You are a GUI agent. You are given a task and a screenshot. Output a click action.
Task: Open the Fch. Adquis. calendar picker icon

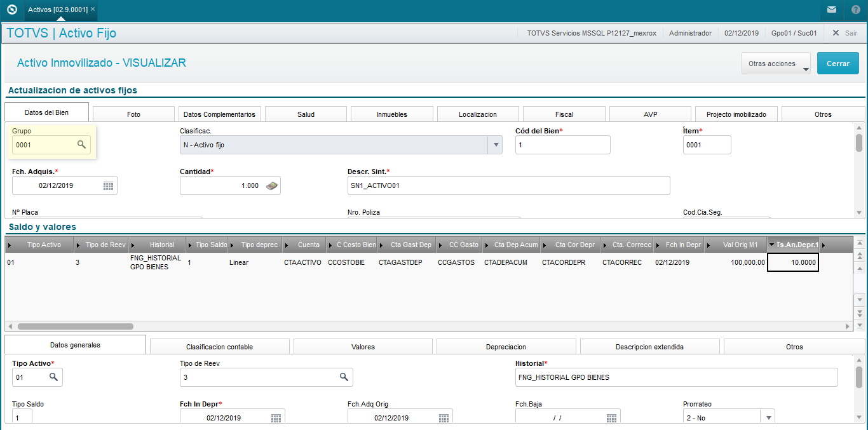pos(108,185)
